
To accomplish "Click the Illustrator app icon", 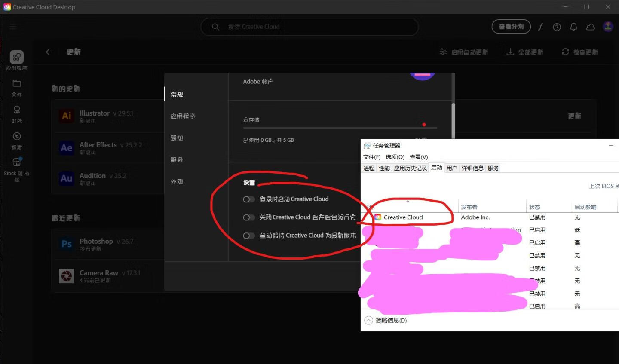I will pyautogui.click(x=67, y=116).
